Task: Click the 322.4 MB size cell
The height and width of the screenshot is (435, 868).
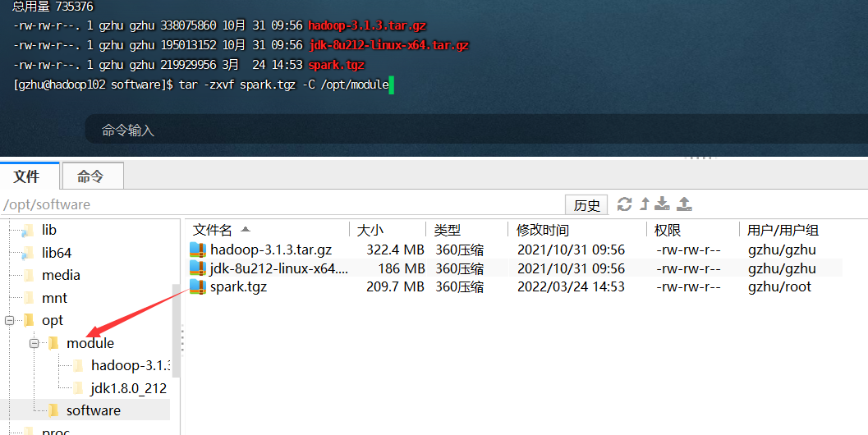Action: click(x=395, y=250)
